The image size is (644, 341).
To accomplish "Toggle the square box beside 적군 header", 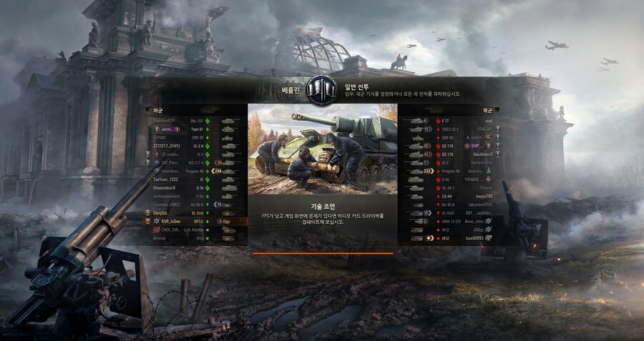I will click(x=497, y=109).
